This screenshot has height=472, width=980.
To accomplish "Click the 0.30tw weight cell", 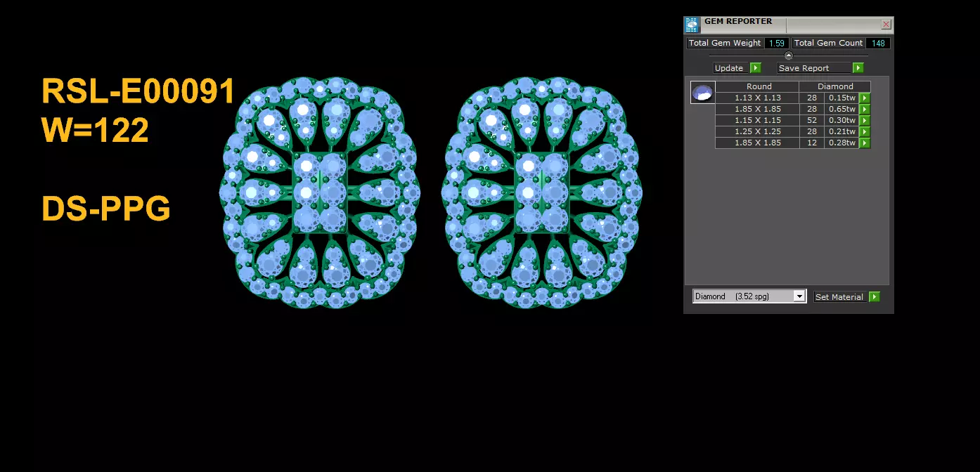I will click(842, 121).
